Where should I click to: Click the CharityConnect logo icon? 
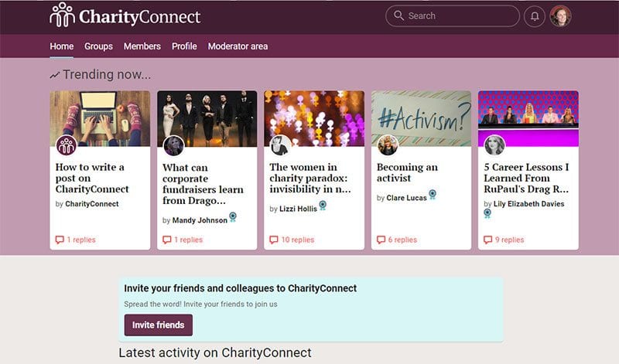(x=62, y=15)
